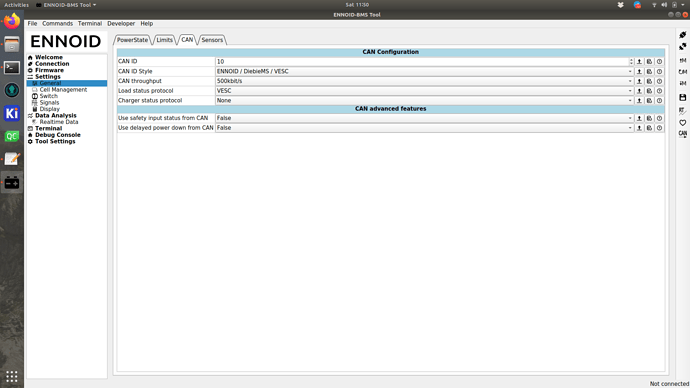The width and height of the screenshot is (690, 388).
Task: Click help icon for Load status protocol
Action: pos(659,91)
